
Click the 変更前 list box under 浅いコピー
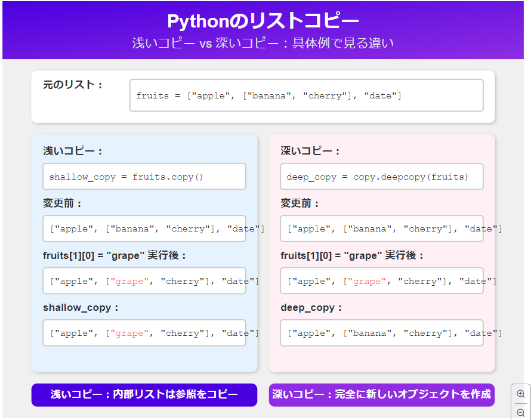coord(144,228)
